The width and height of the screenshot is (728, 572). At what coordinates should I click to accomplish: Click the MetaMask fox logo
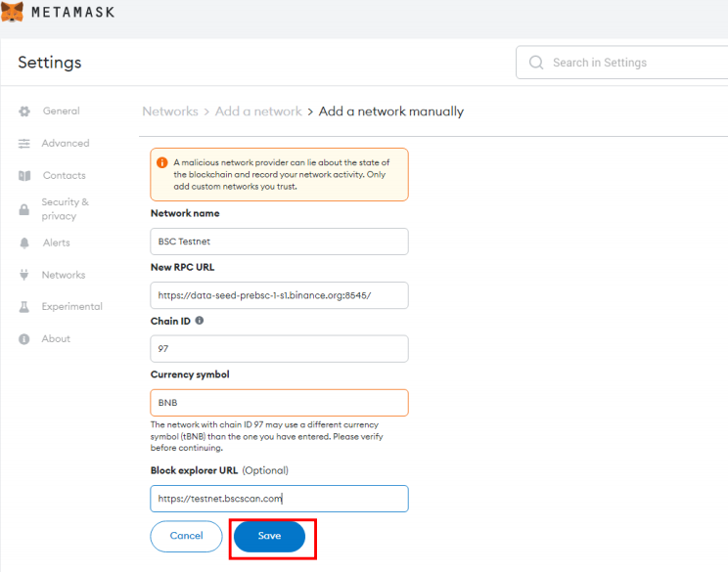(12, 12)
